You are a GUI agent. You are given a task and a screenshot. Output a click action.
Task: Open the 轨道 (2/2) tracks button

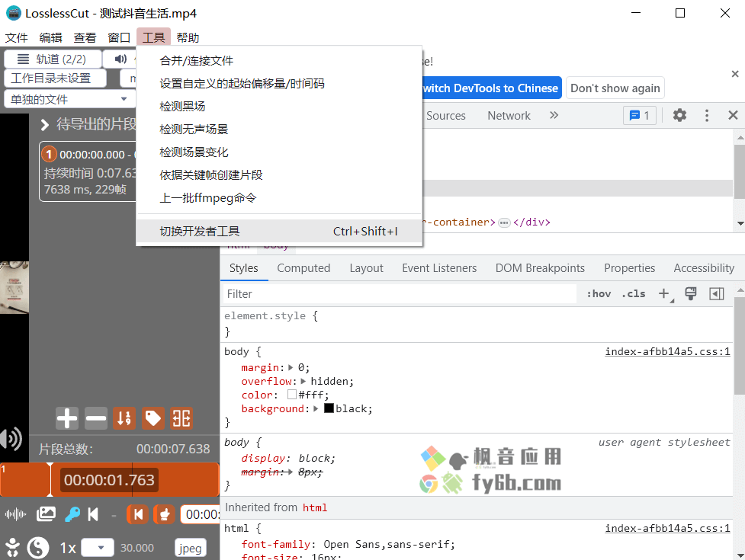click(x=53, y=59)
